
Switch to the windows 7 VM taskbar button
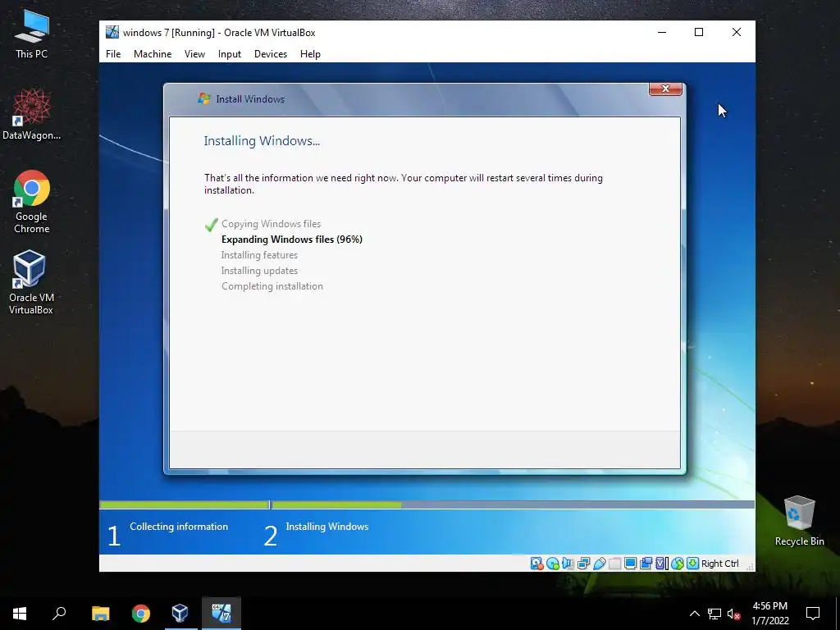click(x=221, y=614)
